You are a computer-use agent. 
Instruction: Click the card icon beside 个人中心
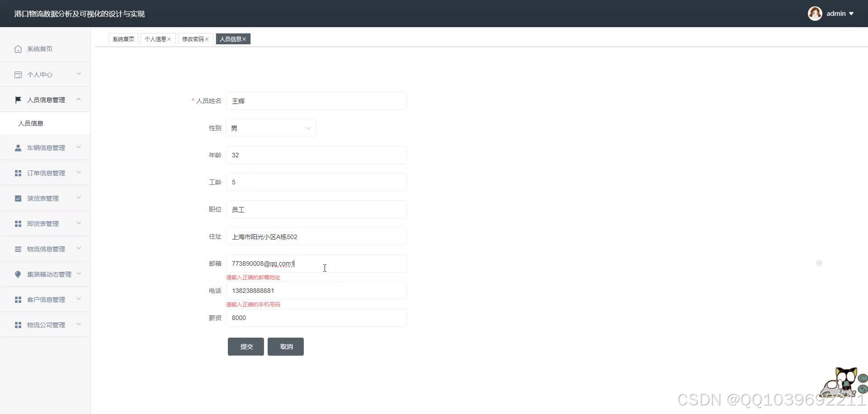click(x=18, y=75)
